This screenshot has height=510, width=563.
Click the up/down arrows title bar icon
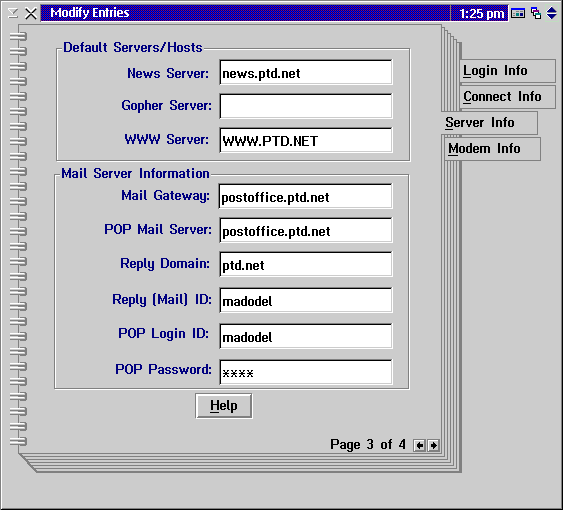[552, 13]
